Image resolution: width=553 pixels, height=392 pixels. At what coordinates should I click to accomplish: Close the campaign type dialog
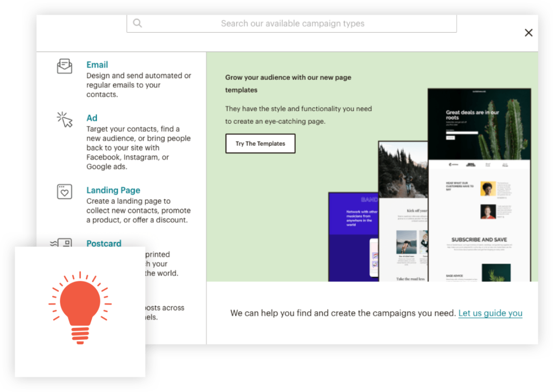pyautogui.click(x=529, y=32)
